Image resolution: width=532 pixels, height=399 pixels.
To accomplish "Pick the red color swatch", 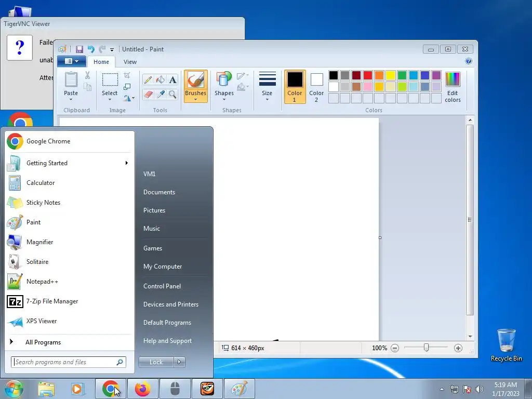I will coord(367,75).
